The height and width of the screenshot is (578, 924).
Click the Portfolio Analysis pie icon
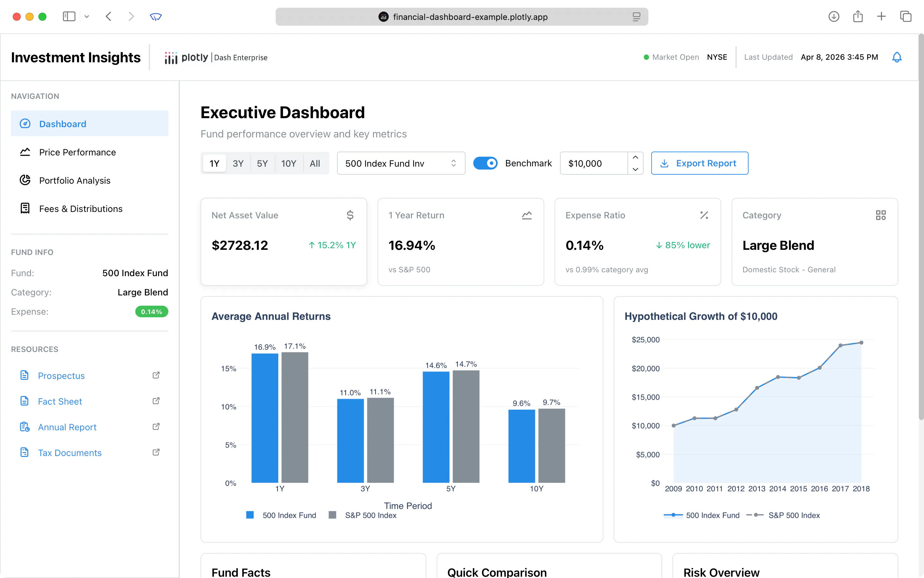point(25,180)
